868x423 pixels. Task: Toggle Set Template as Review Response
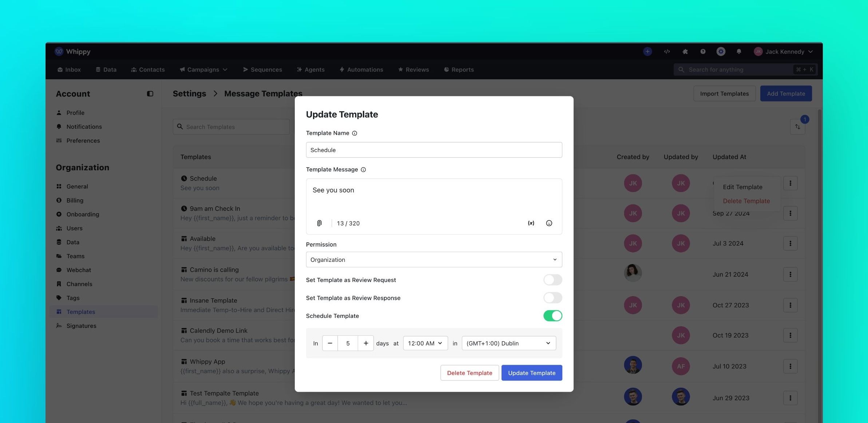click(552, 298)
